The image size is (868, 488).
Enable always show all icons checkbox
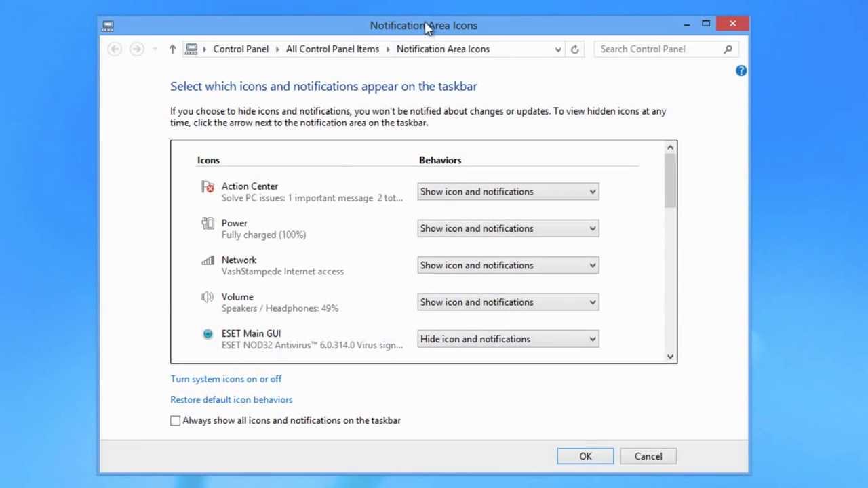(176, 421)
